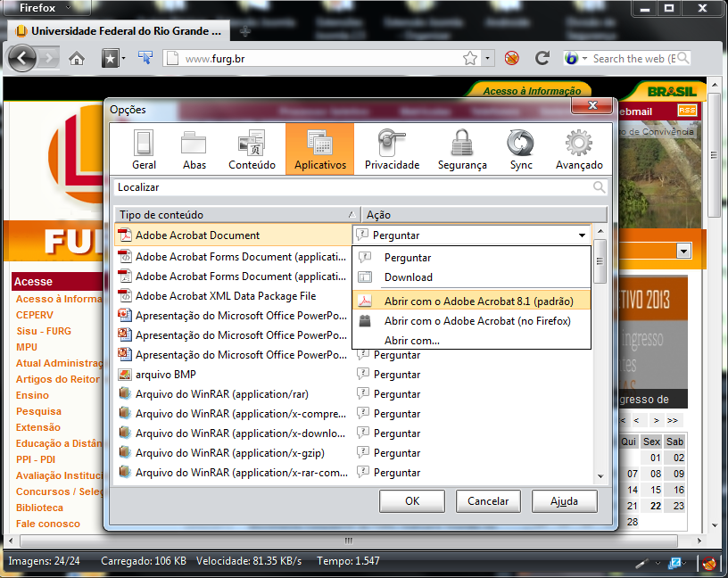Viewport: 728px width, 578px height.
Task: Click the magnifier icon in the Localizar field
Action: click(x=599, y=187)
